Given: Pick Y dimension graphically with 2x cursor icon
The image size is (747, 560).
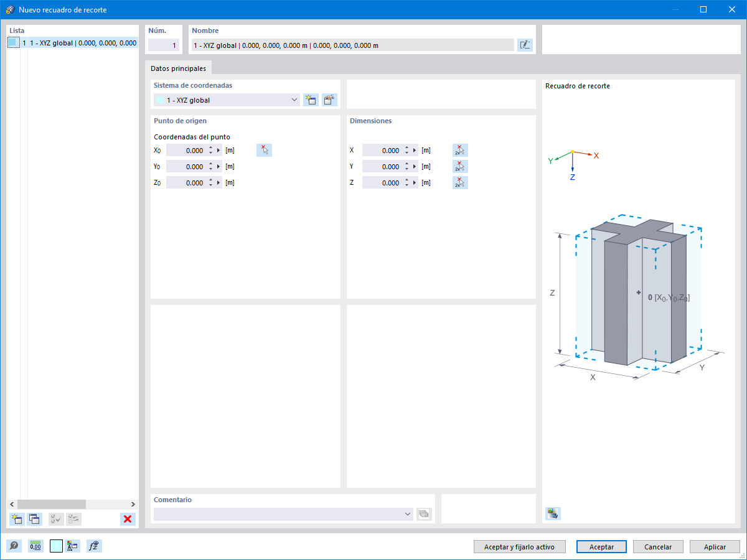Looking at the screenshot, I should tap(460, 166).
